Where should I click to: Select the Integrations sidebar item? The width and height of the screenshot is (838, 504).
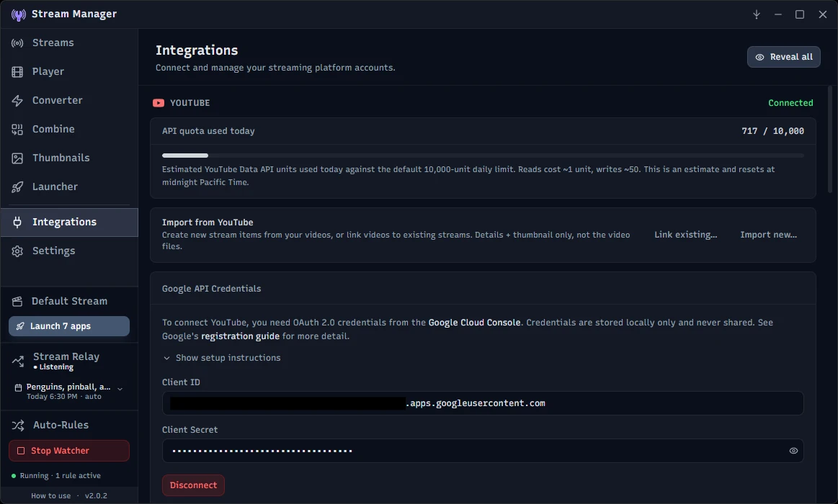69,222
